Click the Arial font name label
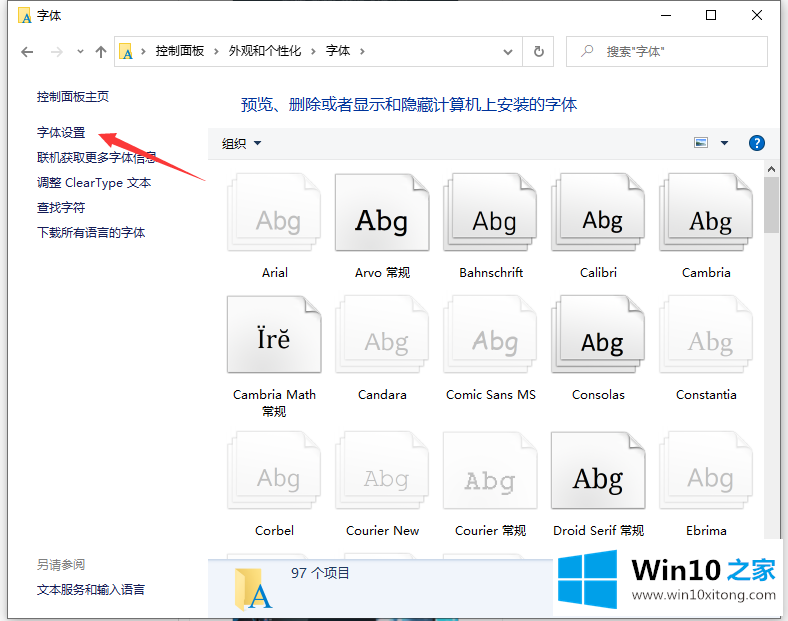This screenshot has height=621, width=788. click(275, 273)
